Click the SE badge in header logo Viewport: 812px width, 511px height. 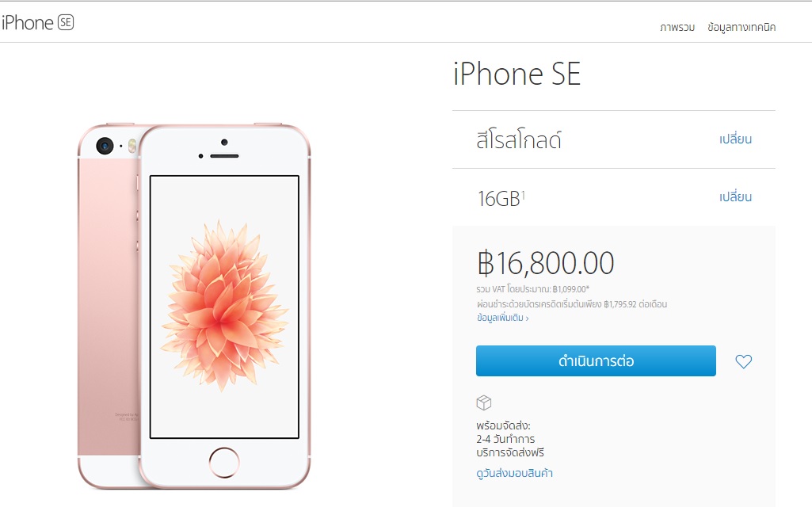point(65,22)
